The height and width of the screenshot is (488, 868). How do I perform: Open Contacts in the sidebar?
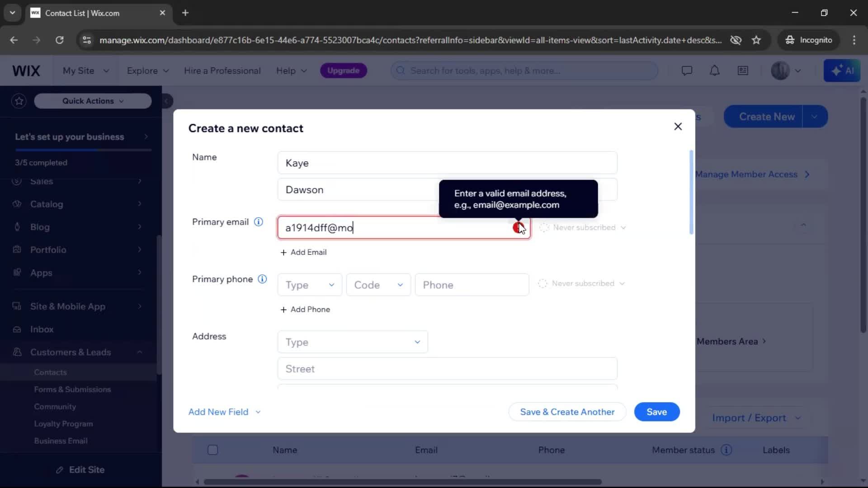pos(50,372)
